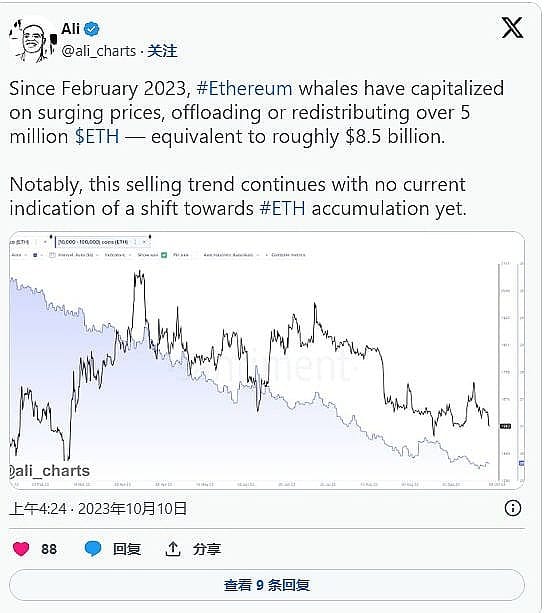Open the Indicators dropdown in chart toolbar
Screen dimensions: 544x613
[117, 255]
